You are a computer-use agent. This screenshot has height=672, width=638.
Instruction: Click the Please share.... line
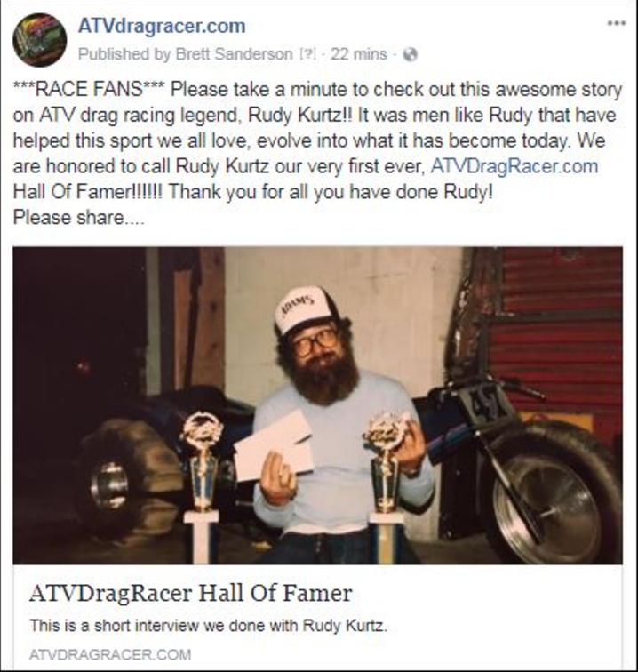79,217
